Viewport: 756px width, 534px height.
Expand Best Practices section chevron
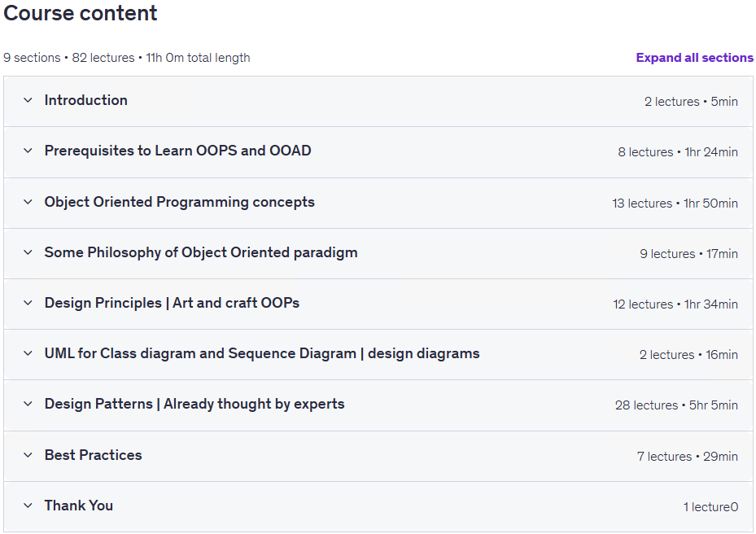pos(28,455)
